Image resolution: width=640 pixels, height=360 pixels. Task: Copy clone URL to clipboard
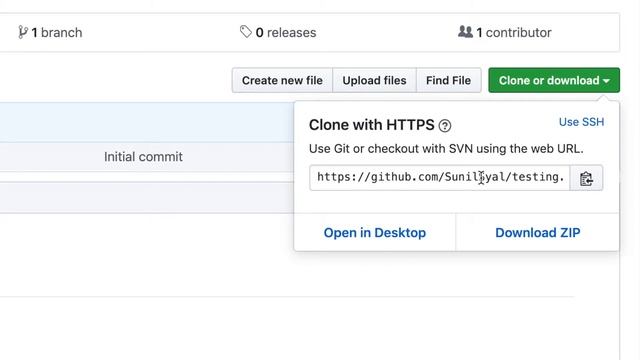coord(586,178)
